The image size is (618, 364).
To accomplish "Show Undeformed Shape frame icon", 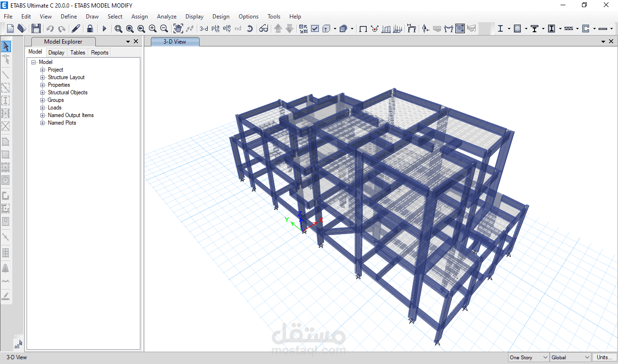I will 363,28.
